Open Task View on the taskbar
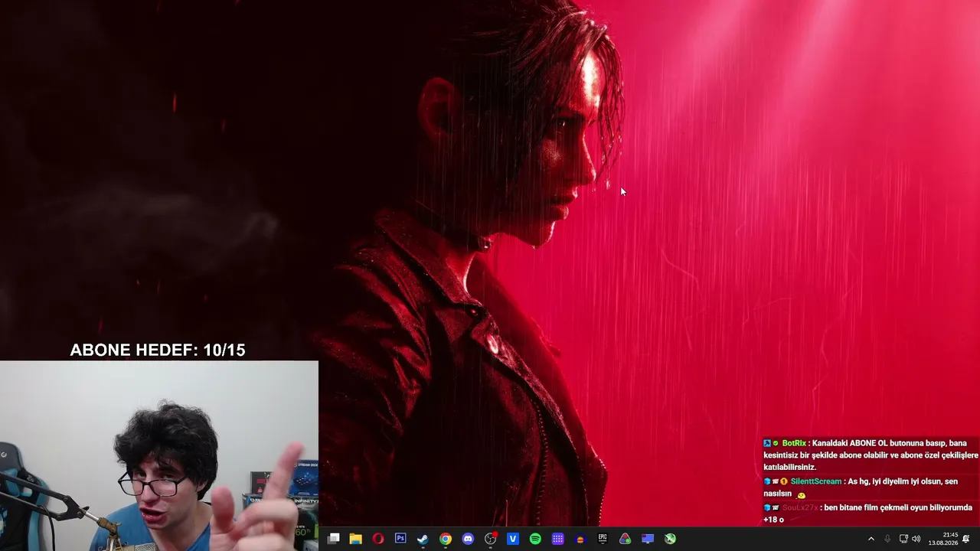The image size is (980, 551). 333,539
